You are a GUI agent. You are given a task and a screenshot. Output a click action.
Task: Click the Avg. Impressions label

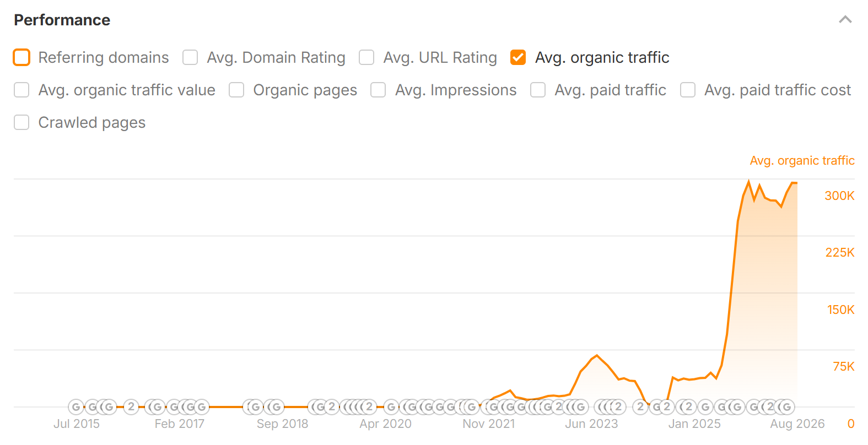click(x=456, y=90)
